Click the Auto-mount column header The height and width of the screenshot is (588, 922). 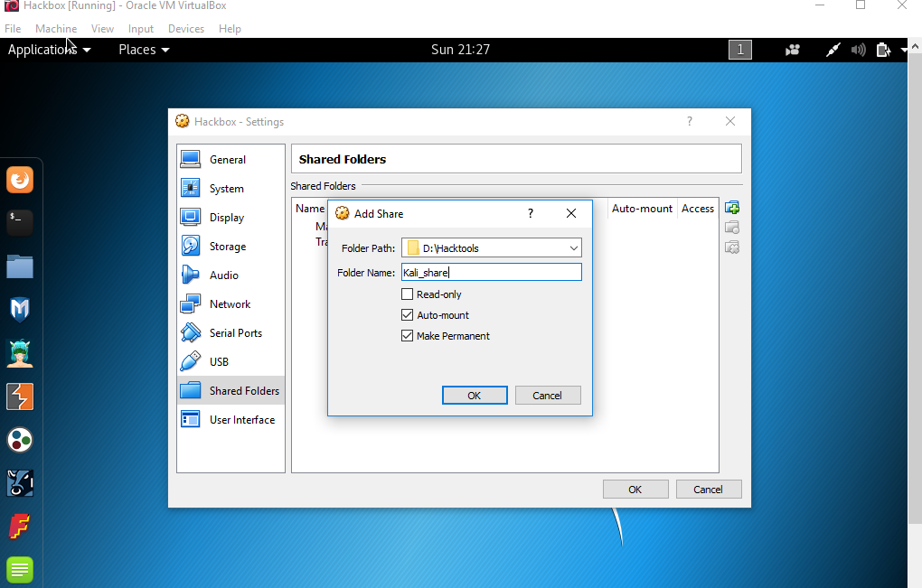642,209
